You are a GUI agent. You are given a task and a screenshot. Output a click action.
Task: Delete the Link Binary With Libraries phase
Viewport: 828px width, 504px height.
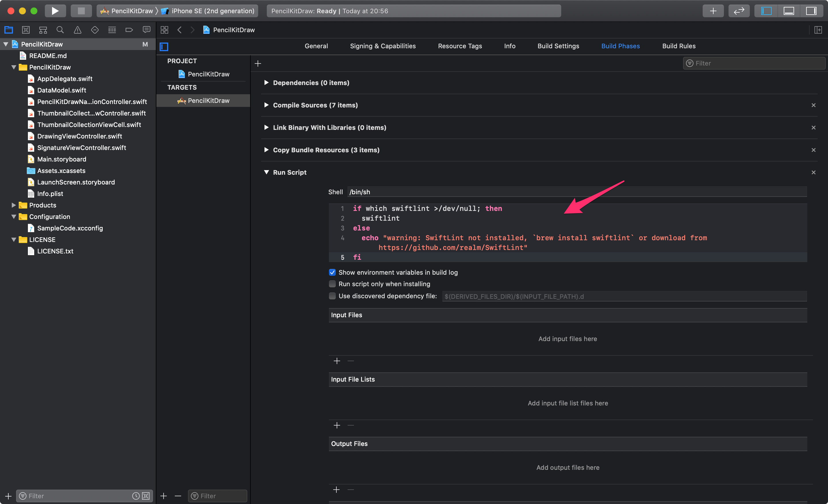click(813, 128)
